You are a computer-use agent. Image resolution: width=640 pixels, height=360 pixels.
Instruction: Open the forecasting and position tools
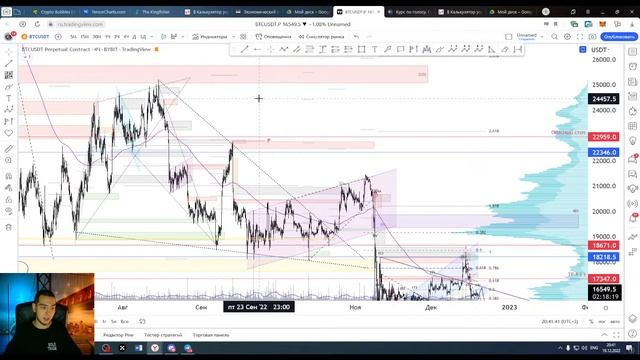coord(9,121)
